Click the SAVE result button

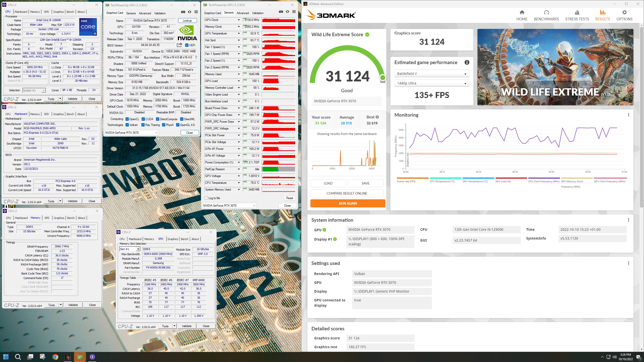[x=365, y=183]
